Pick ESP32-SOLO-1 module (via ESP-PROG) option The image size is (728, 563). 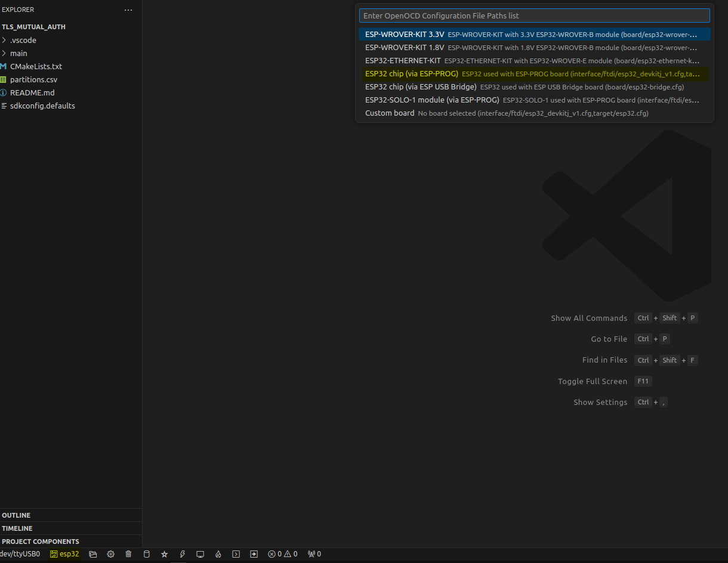pos(535,100)
